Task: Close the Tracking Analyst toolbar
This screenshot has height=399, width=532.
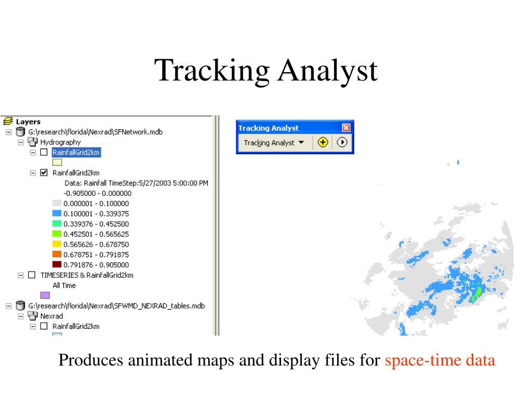Action: pos(346,128)
